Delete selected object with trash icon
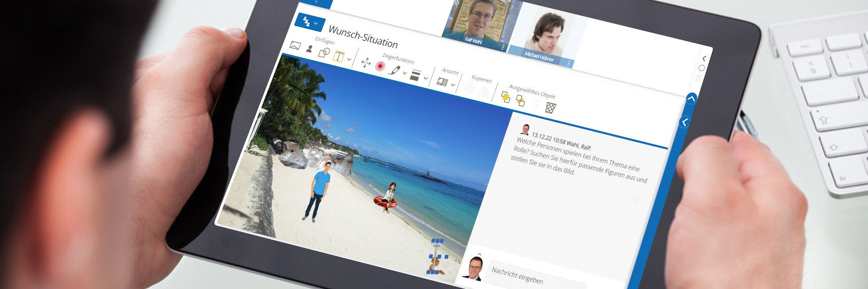 tap(551, 108)
